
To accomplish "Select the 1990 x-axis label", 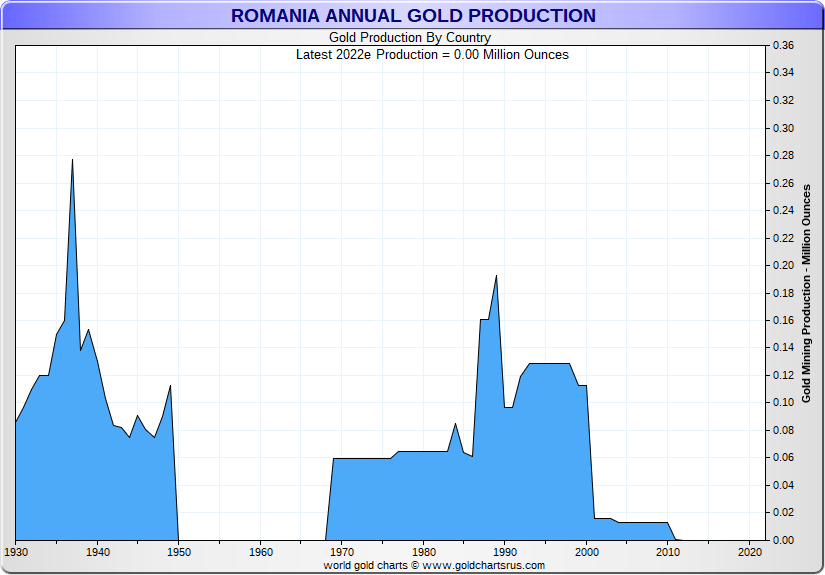I will (x=505, y=551).
